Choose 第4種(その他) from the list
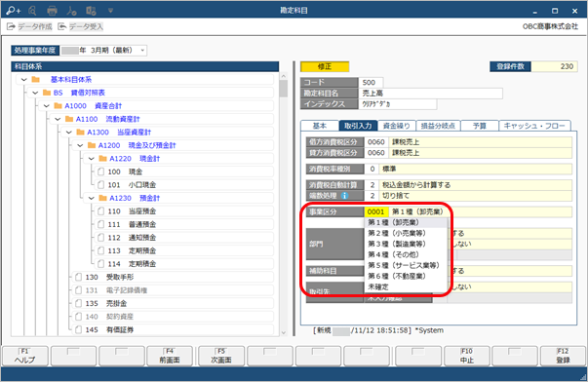 pyautogui.click(x=406, y=254)
